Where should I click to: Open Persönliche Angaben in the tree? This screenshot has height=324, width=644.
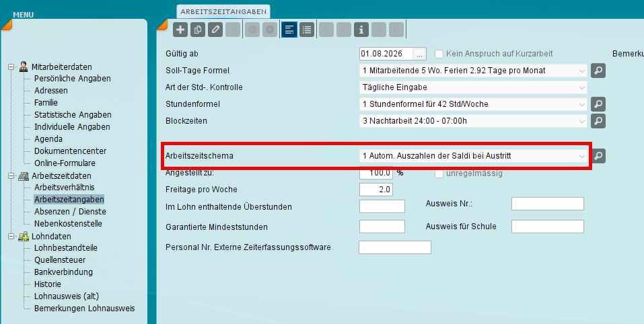(x=72, y=79)
